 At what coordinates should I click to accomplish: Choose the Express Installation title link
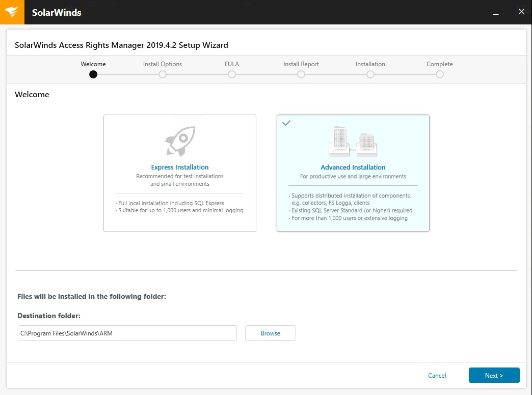pos(180,167)
